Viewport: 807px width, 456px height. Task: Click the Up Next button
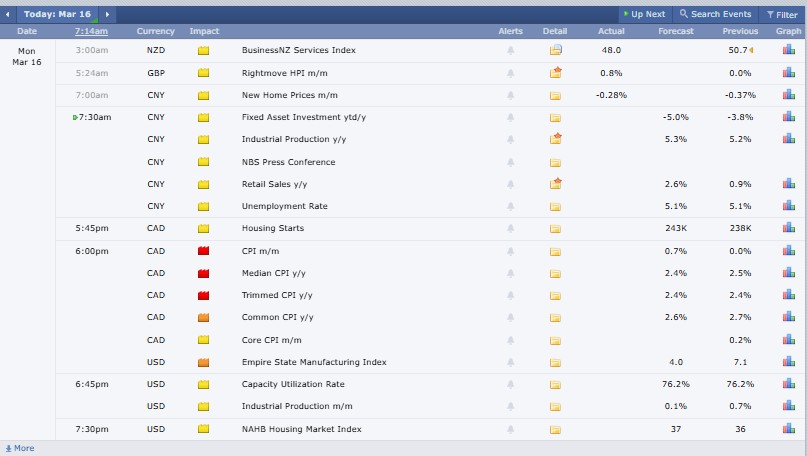click(643, 14)
